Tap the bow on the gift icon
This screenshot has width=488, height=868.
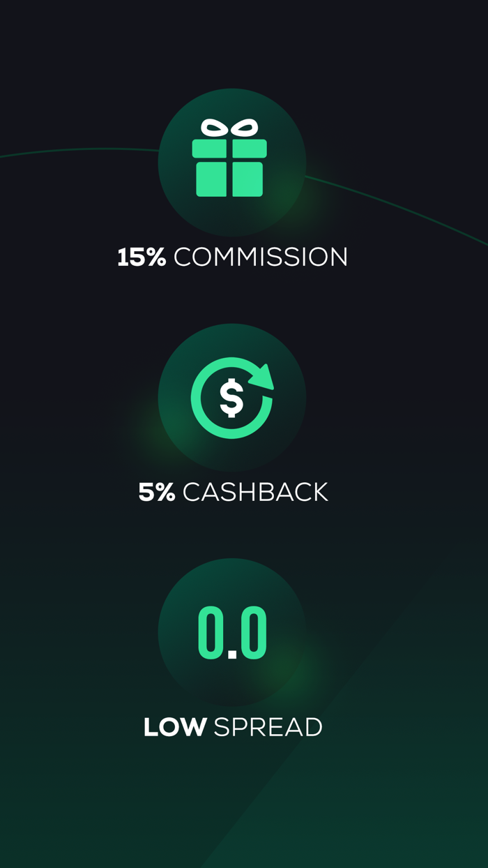pyautogui.click(x=229, y=128)
